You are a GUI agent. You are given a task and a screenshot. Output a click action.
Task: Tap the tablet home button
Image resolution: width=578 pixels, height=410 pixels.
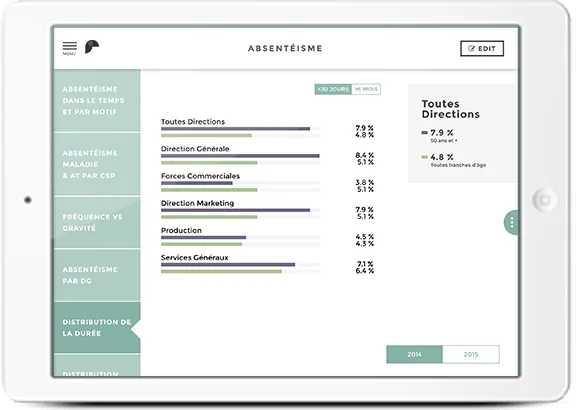tap(544, 199)
